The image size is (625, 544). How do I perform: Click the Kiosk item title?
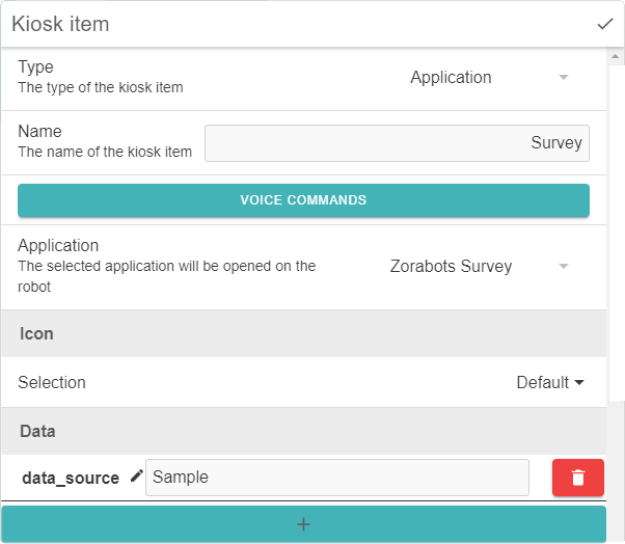(x=60, y=24)
